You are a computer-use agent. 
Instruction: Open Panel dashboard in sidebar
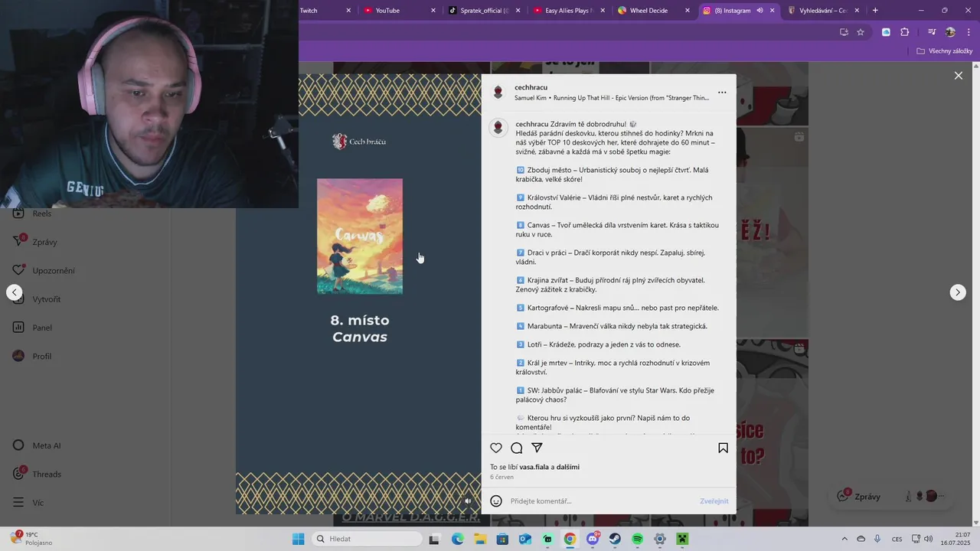point(32,328)
